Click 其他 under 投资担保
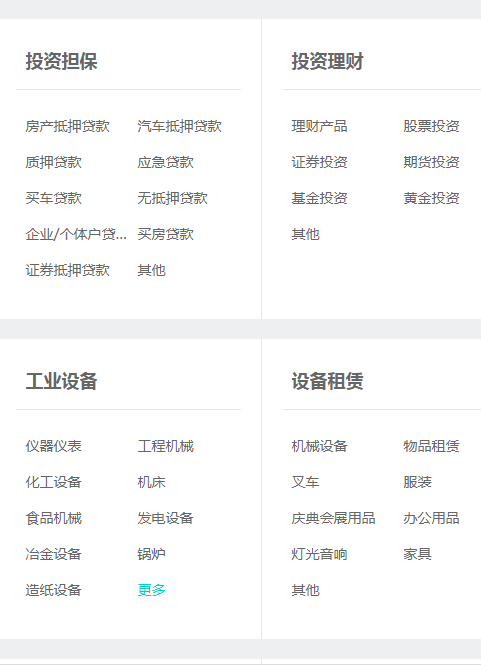Screen dimensions: 481x666 click(151, 271)
